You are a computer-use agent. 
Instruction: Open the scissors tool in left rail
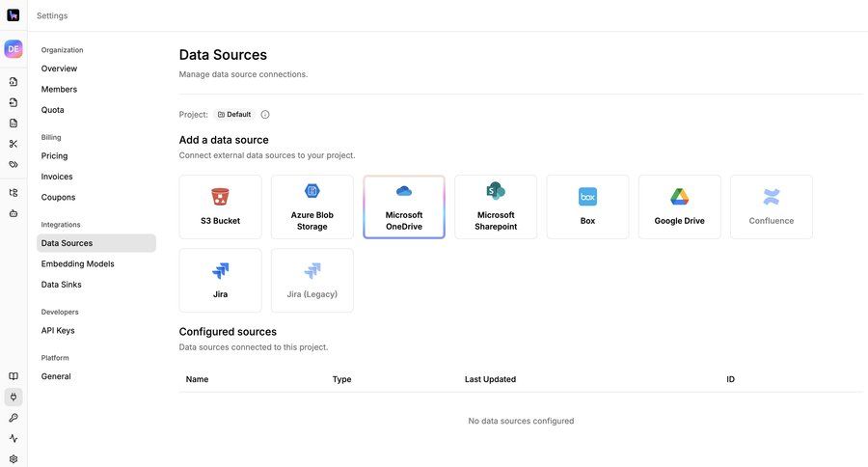(14, 144)
